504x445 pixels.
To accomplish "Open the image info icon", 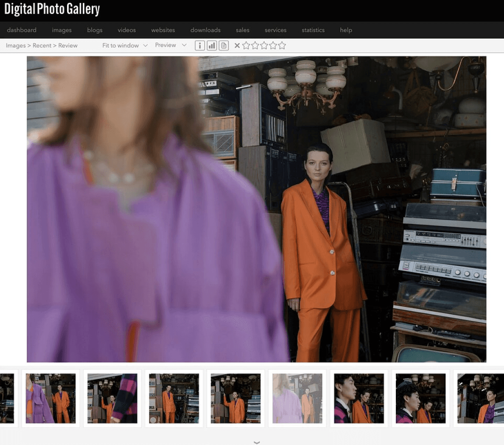I will [200, 46].
